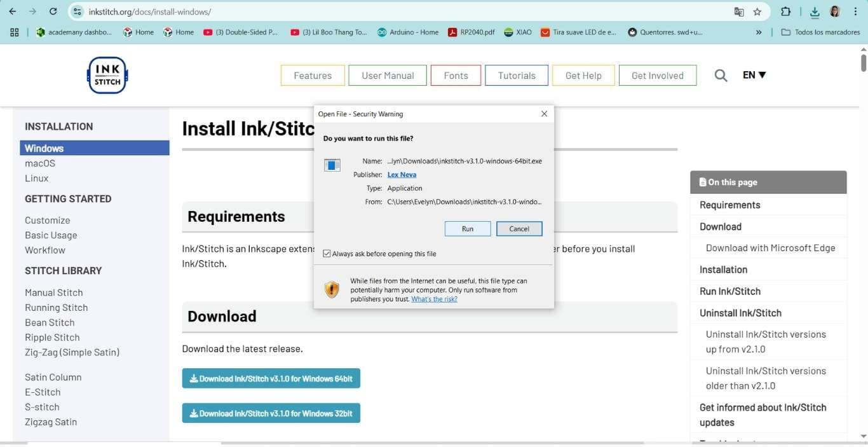The image size is (868, 447).
Task: Open the Quentorres GitHub bookmark
Action: coord(665,32)
